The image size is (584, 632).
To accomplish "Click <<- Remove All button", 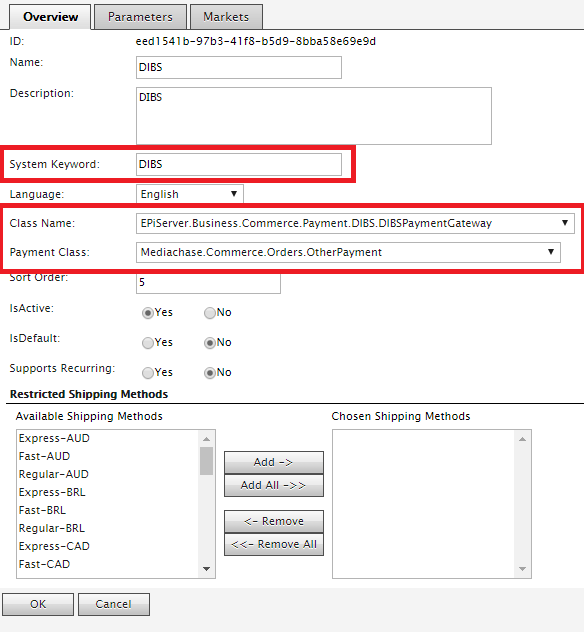I will click(274, 544).
